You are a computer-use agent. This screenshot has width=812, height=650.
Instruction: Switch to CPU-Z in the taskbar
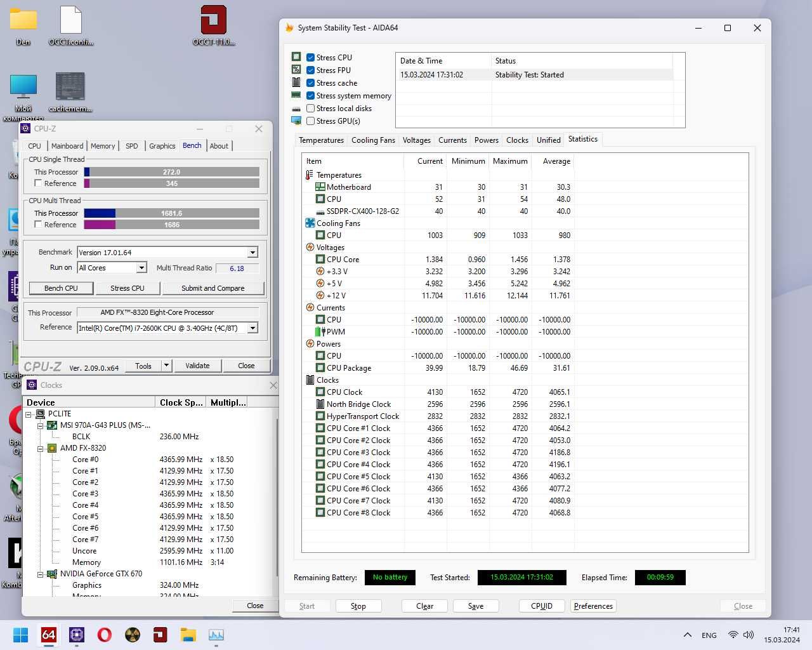pyautogui.click(x=77, y=635)
